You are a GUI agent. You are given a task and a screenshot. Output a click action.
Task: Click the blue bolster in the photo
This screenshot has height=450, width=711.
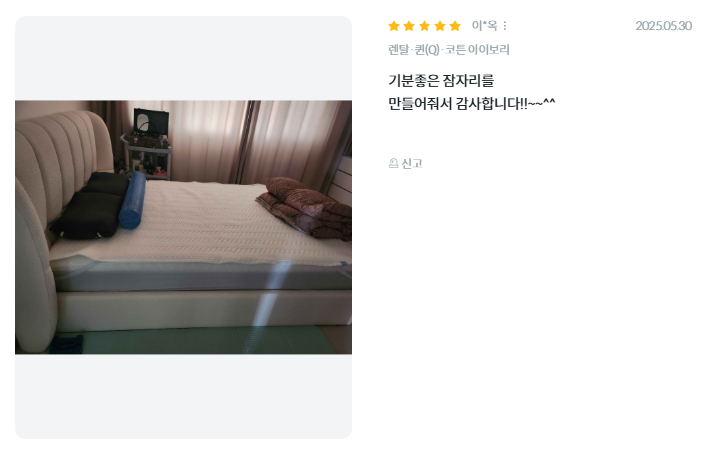[132, 200]
